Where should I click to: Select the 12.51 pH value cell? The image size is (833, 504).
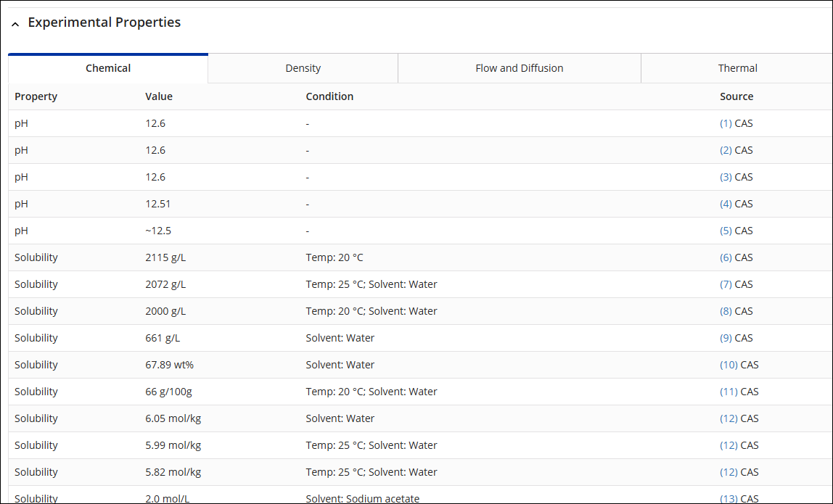point(157,204)
